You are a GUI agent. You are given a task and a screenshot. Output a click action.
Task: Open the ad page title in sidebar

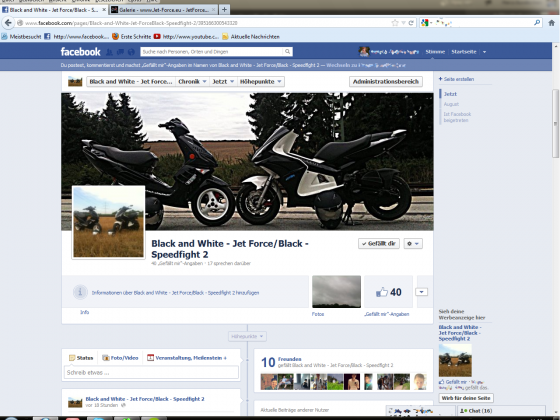click(460, 333)
